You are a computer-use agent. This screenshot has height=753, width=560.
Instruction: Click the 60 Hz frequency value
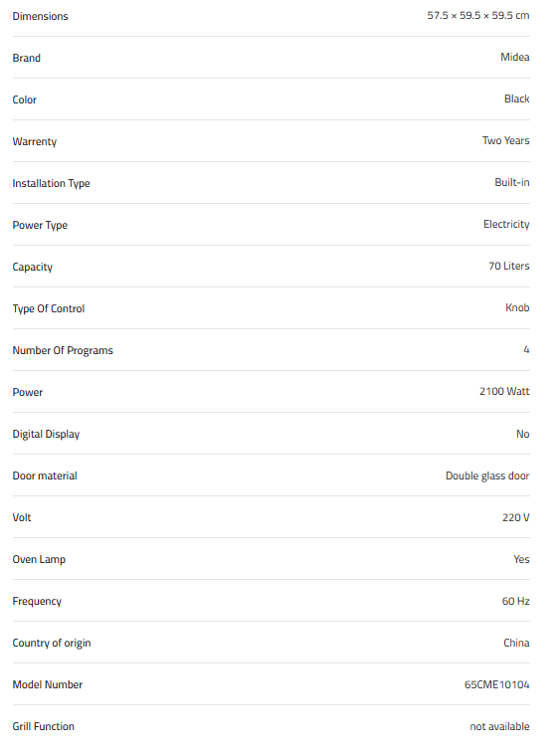point(516,601)
